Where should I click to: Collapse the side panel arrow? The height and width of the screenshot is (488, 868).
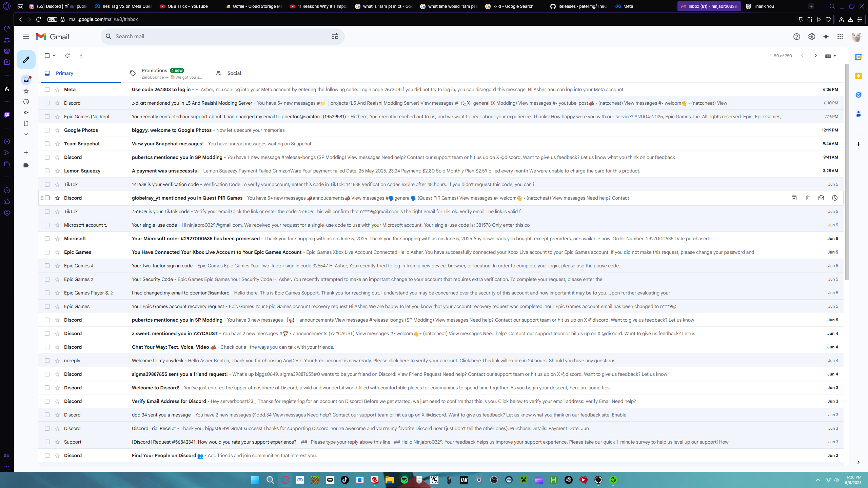(859, 462)
